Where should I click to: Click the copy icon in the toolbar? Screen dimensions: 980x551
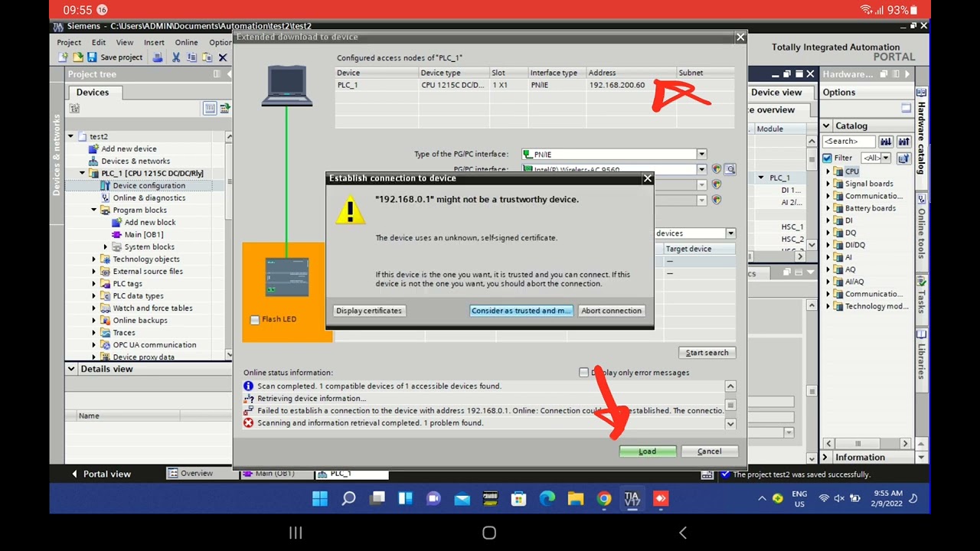pyautogui.click(x=191, y=57)
